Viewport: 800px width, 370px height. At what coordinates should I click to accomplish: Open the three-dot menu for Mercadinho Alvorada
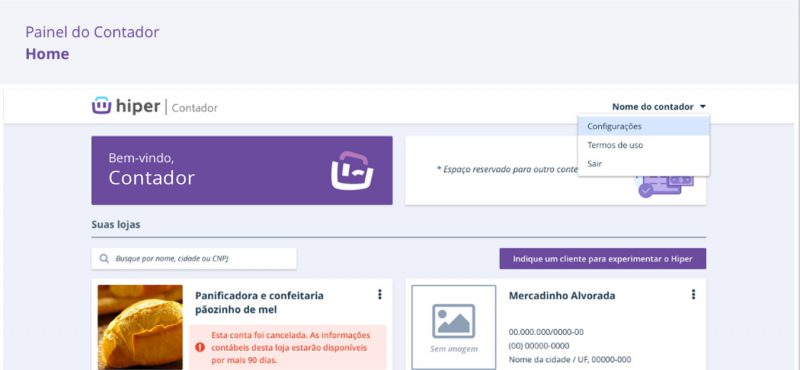point(693,294)
